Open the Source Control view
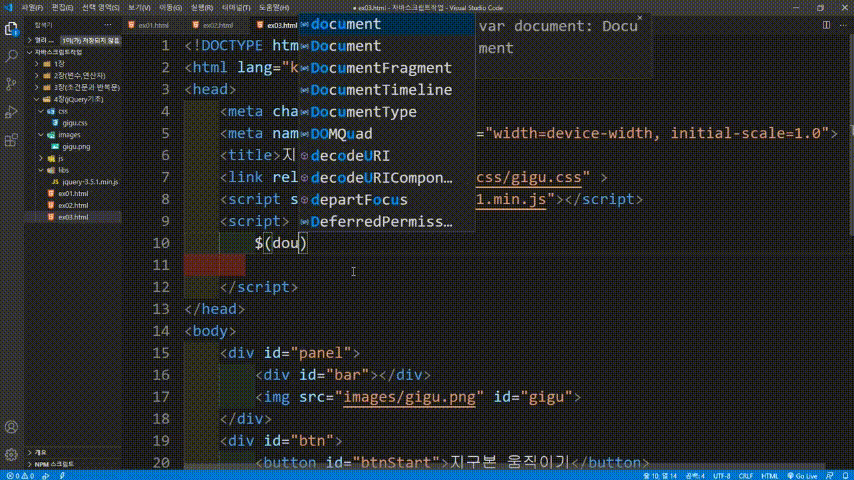 [x=11, y=84]
